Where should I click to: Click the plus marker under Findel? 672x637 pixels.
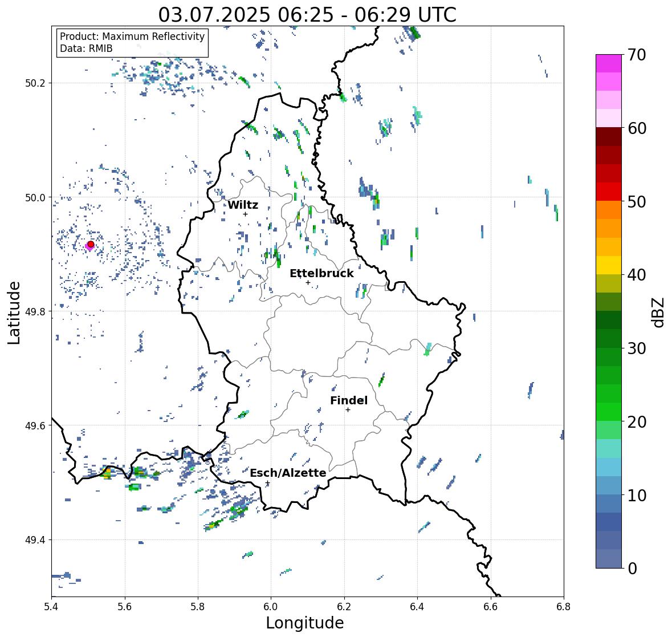click(348, 410)
